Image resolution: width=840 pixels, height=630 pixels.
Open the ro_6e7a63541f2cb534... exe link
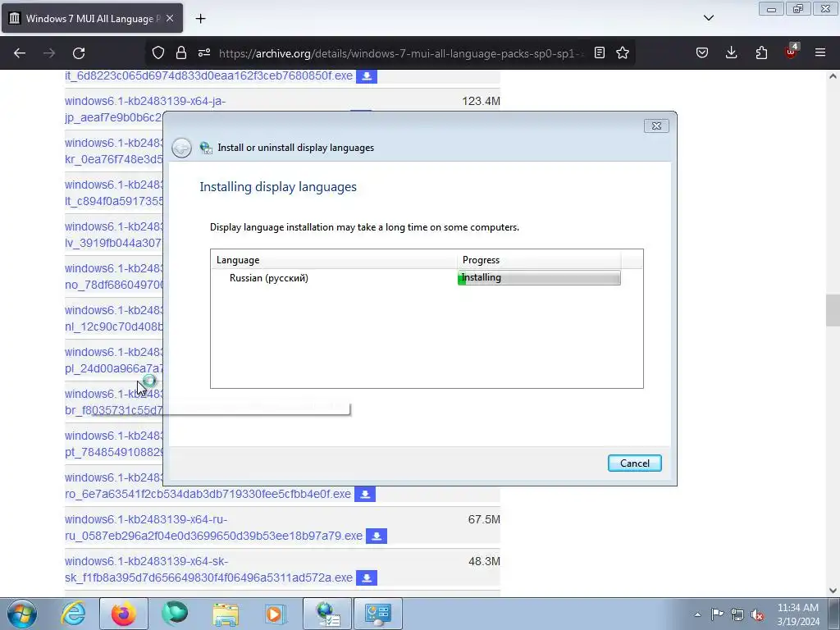tap(208, 494)
